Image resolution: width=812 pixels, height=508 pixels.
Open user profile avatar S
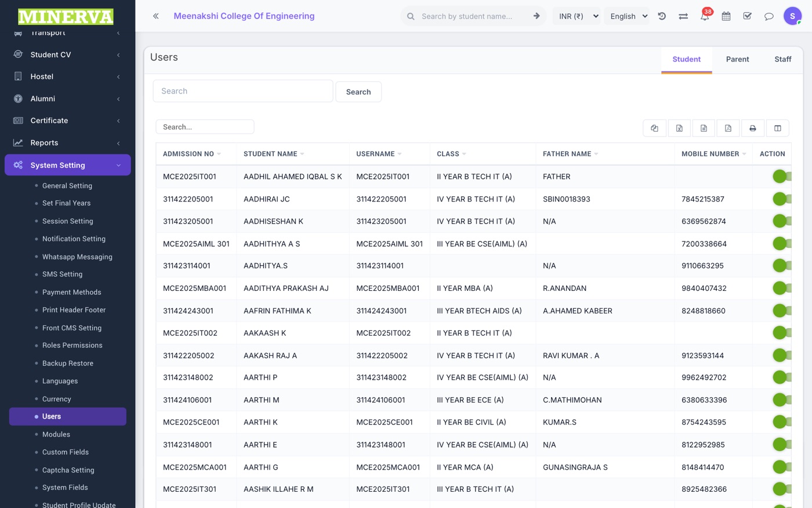(792, 16)
